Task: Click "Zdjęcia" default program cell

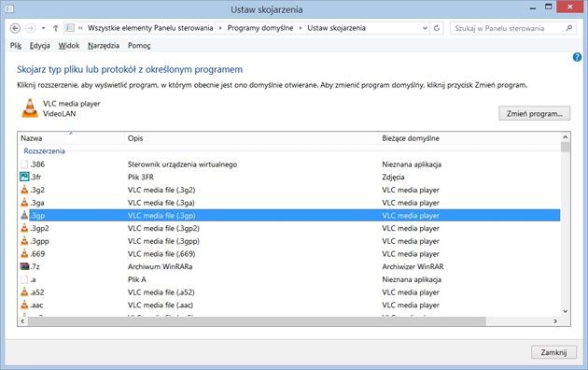Action: click(x=393, y=178)
